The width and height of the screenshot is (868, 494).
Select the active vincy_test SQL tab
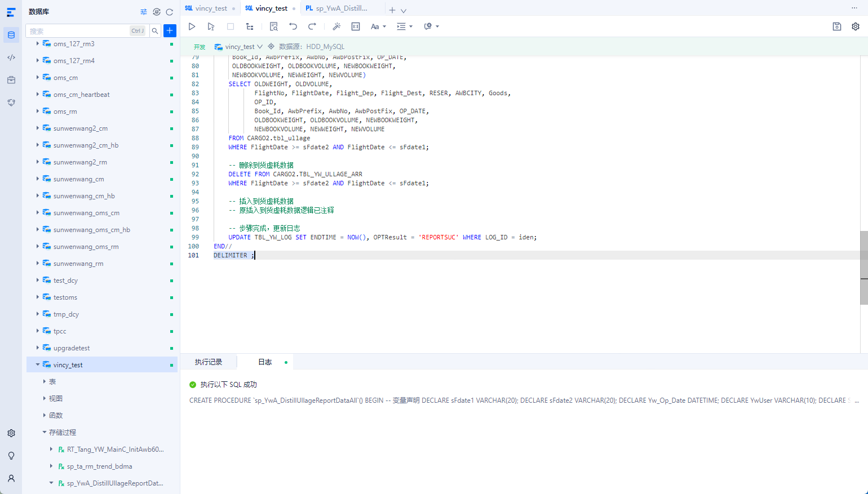[271, 8]
